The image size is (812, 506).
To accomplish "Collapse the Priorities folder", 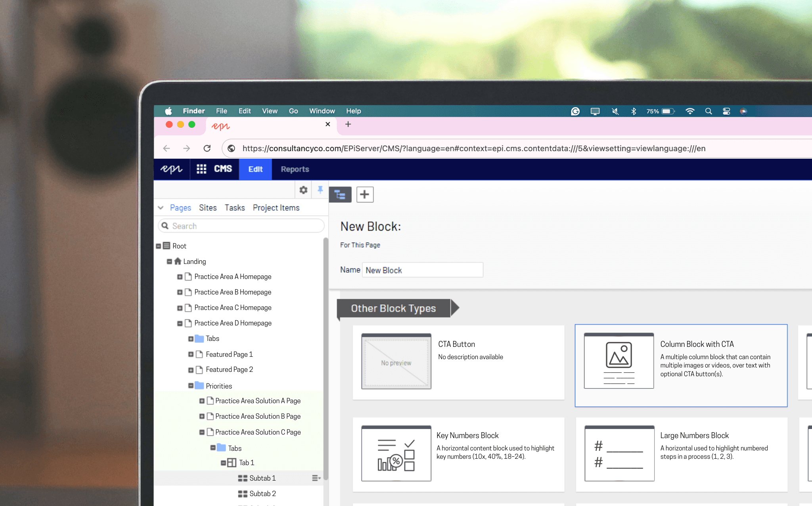I will [191, 386].
